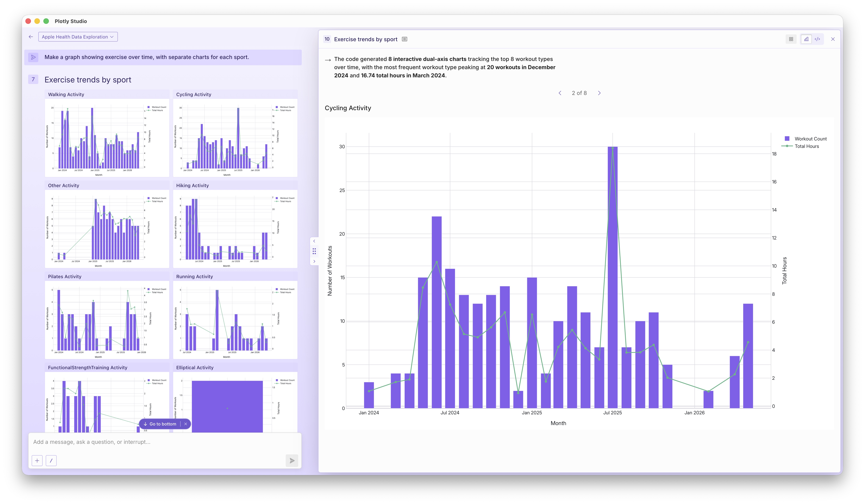Viewport: 865px width, 504px height.
Task: Click the back arrow next to project name
Action: 31,37
